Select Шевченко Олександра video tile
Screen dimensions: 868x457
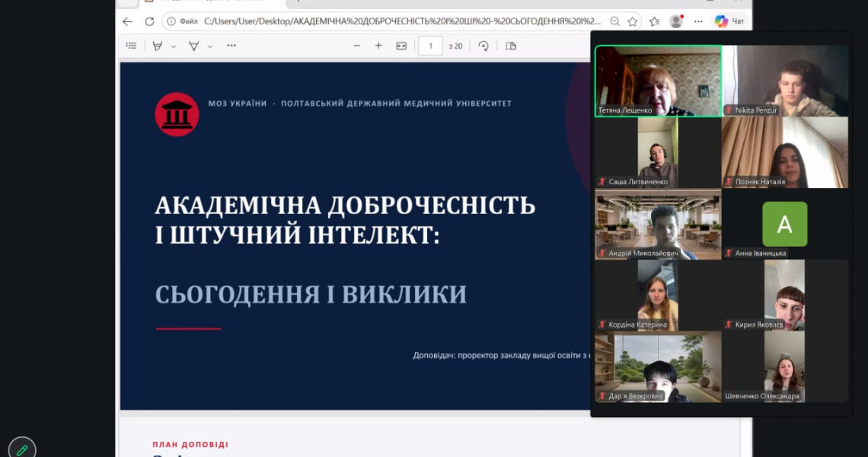coord(785,366)
